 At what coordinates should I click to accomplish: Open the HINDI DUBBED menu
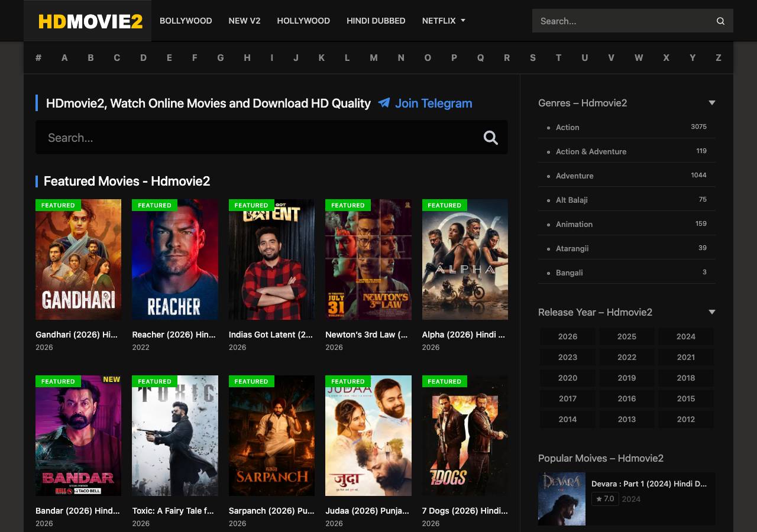tap(376, 21)
